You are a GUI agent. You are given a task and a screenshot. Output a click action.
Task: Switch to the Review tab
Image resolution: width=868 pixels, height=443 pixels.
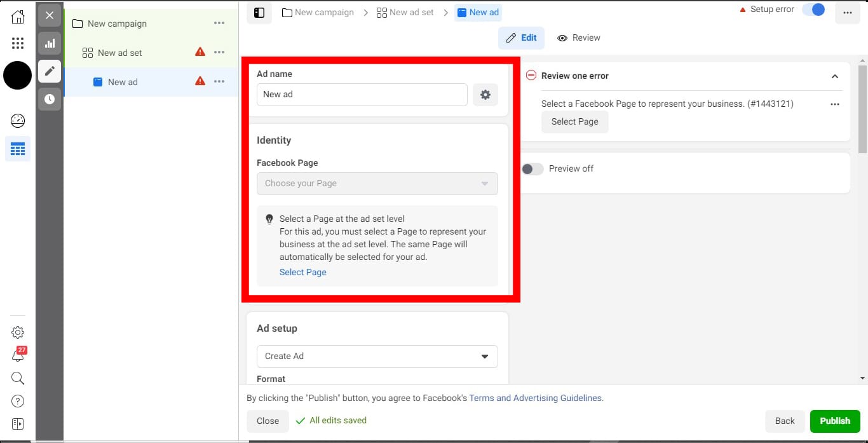(x=578, y=38)
